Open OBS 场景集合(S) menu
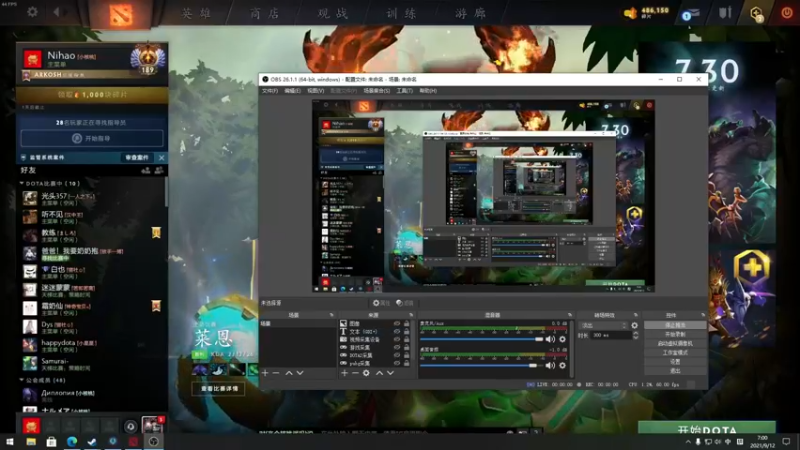 point(377,91)
